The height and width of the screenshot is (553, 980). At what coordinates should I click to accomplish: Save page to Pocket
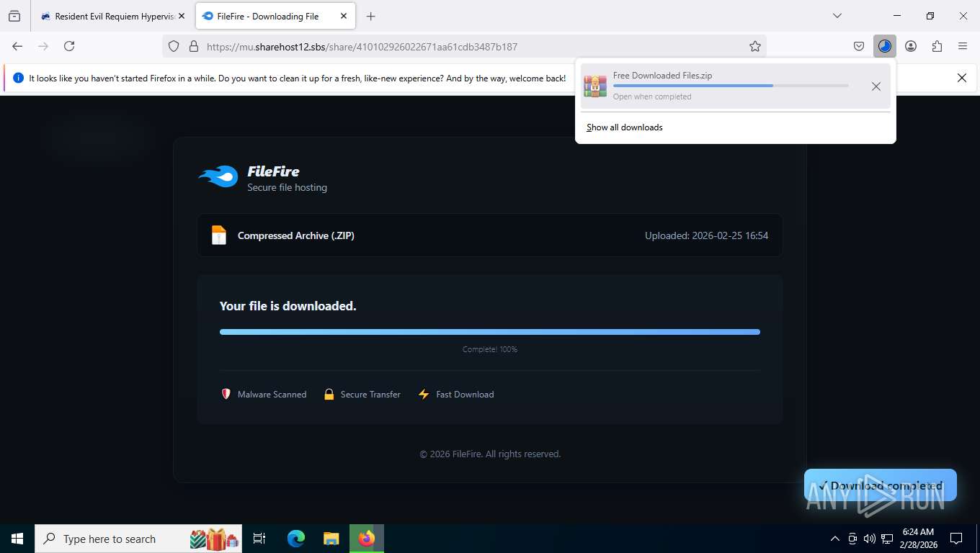859,46
